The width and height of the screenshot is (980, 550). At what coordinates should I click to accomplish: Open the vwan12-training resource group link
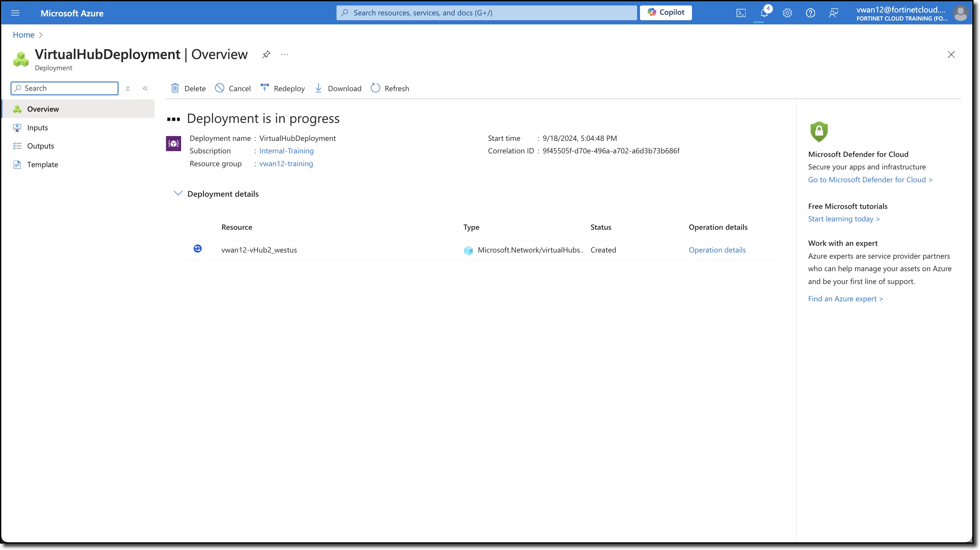click(286, 164)
